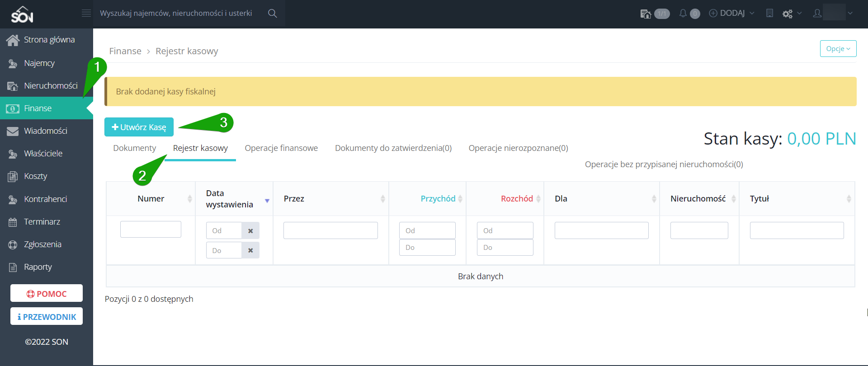The height and width of the screenshot is (366, 868).
Task: Click the documents icon beside Koszty
Action: 13,176
